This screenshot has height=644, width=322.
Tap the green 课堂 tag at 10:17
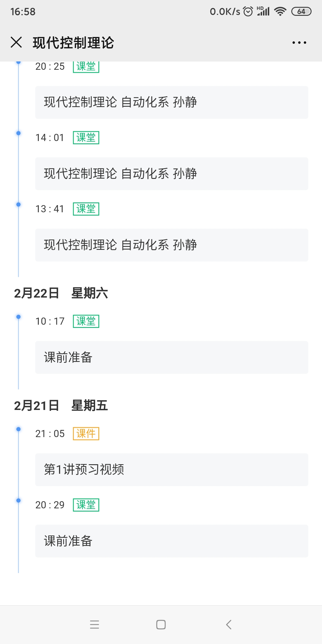tap(86, 321)
